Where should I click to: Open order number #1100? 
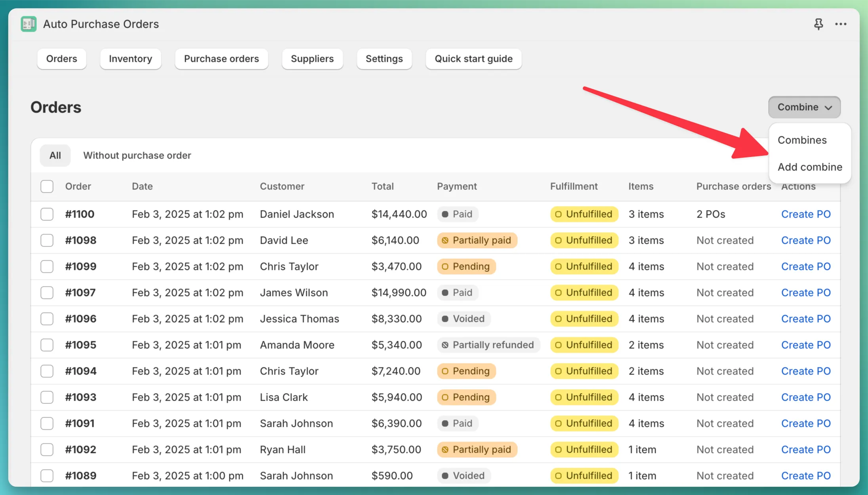(80, 214)
